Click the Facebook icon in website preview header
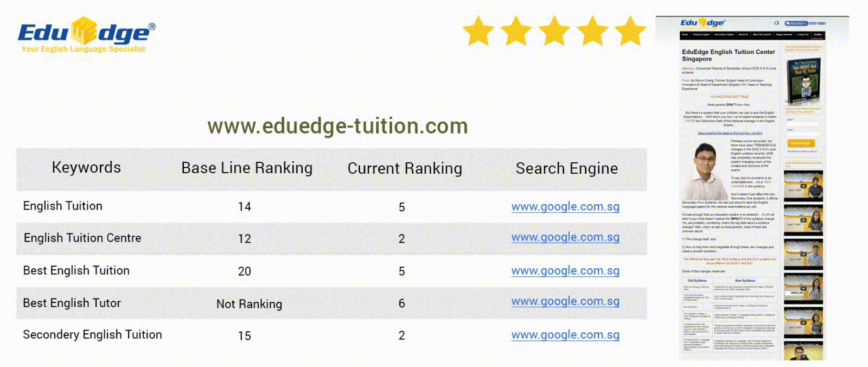Screen dimensions: 868x367 776,23
